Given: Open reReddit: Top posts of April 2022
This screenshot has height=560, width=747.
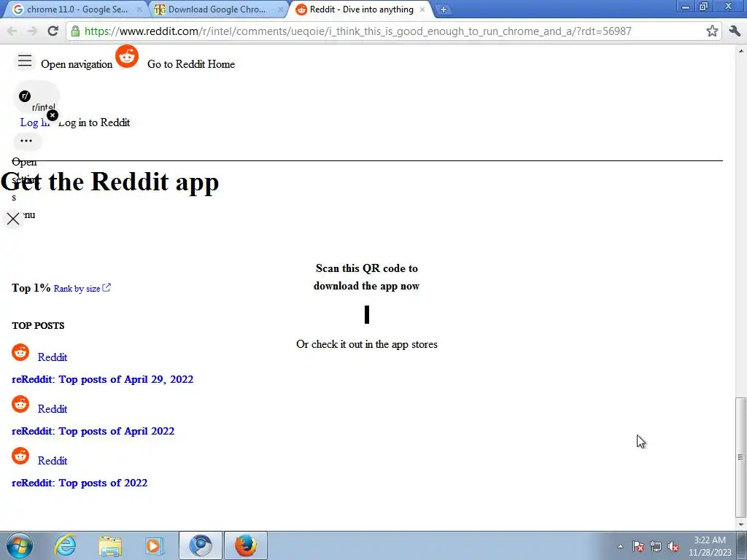Looking at the screenshot, I should coord(93,431).
